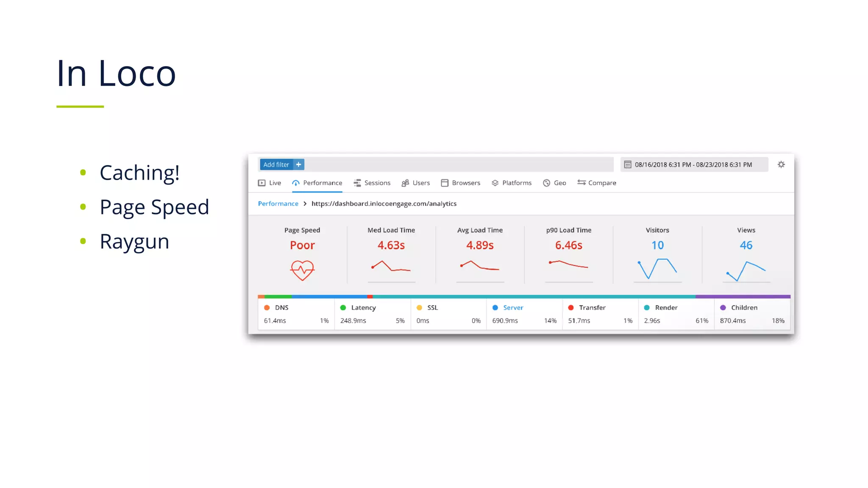
Task: Click the Browsers tab window icon
Action: pos(445,183)
